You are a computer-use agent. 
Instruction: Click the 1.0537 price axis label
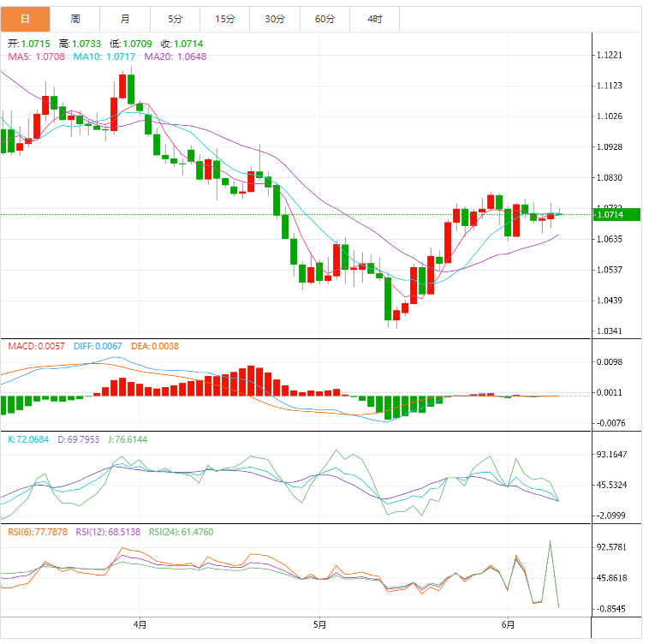(610, 270)
